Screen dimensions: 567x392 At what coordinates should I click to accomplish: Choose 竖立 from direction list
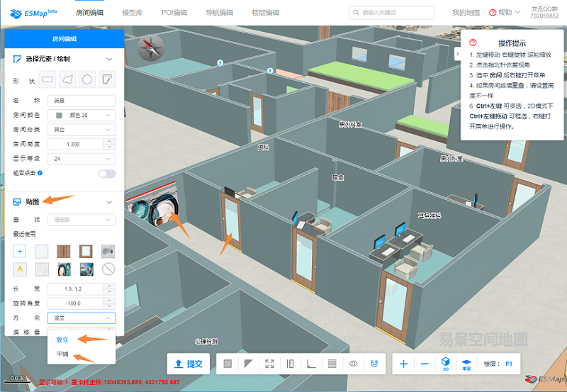point(62,340)
